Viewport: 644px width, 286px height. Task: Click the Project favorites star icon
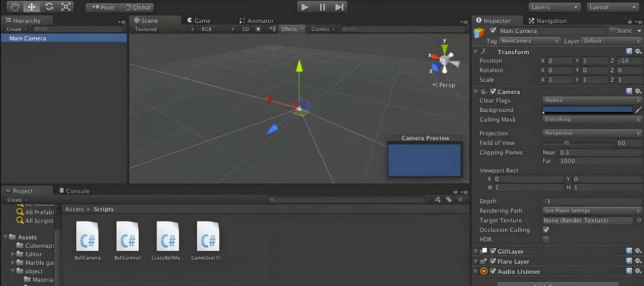tap(460, 199)
